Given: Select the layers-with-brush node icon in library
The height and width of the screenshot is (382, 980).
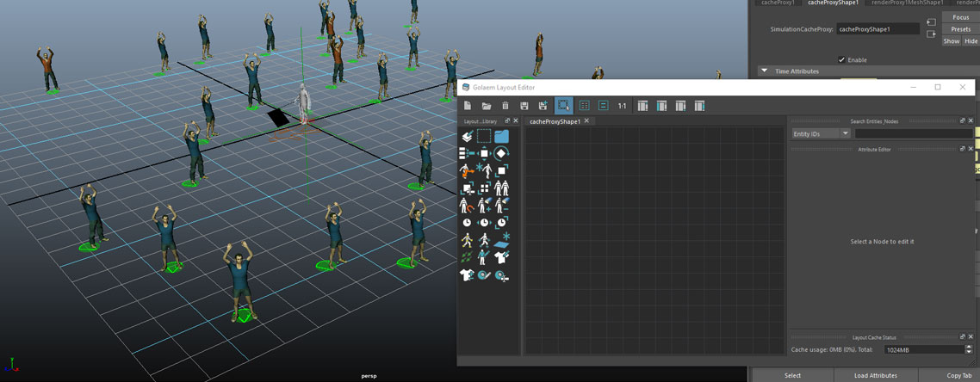Looking at the screenshot, I should point(467,136).
